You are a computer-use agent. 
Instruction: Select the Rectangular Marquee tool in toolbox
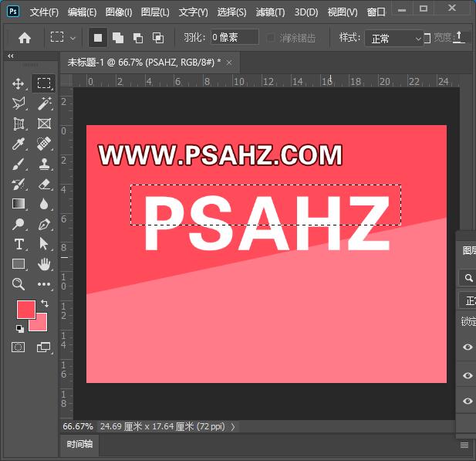(x=44, y=83)
